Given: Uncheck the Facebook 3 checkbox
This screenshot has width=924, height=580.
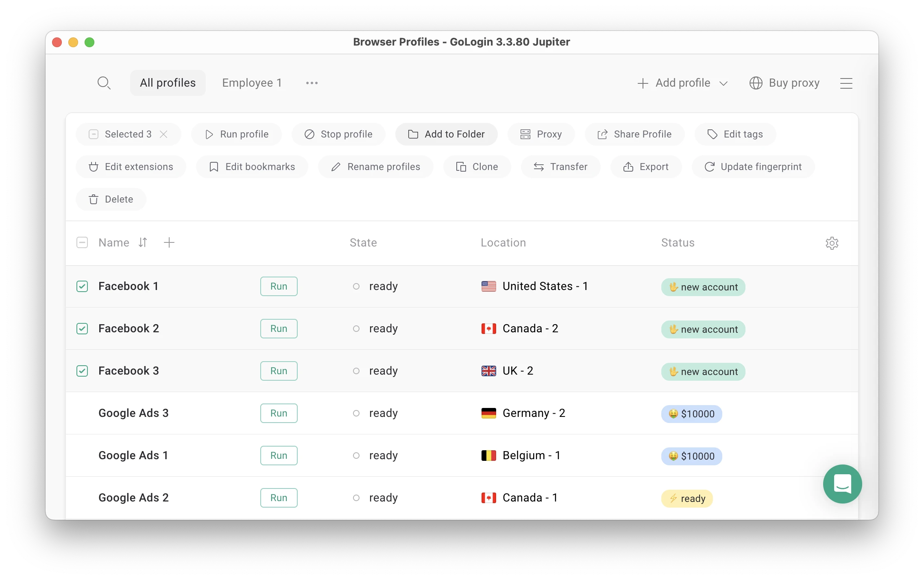Looking at the screenshot, I should coord(82,371).
